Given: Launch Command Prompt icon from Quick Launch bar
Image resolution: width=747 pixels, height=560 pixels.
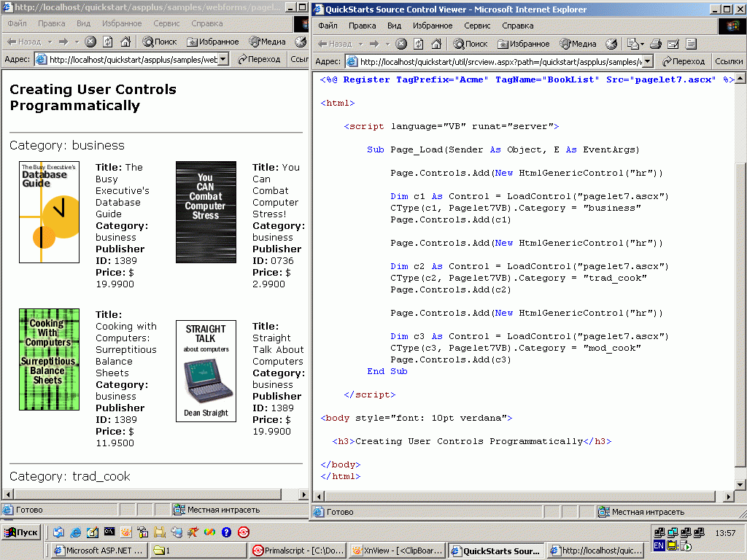Looking at the screenshot, I should pos(109,532).
